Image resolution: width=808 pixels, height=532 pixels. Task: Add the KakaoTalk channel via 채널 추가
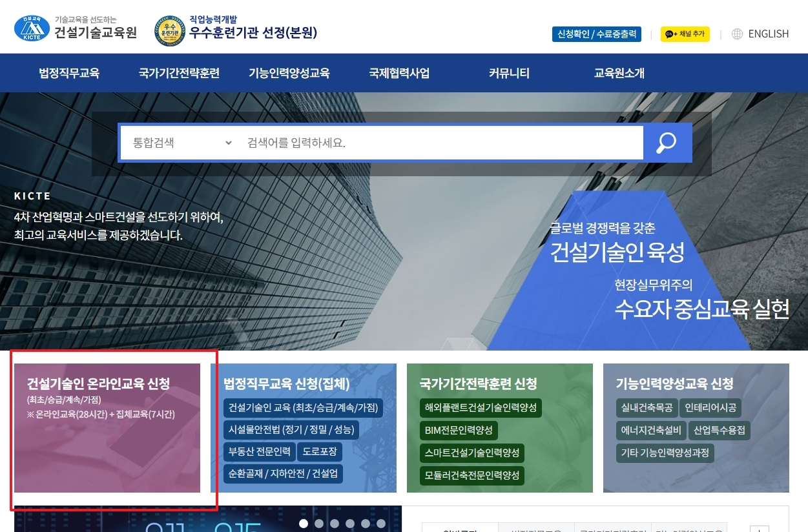coord(685,34)
